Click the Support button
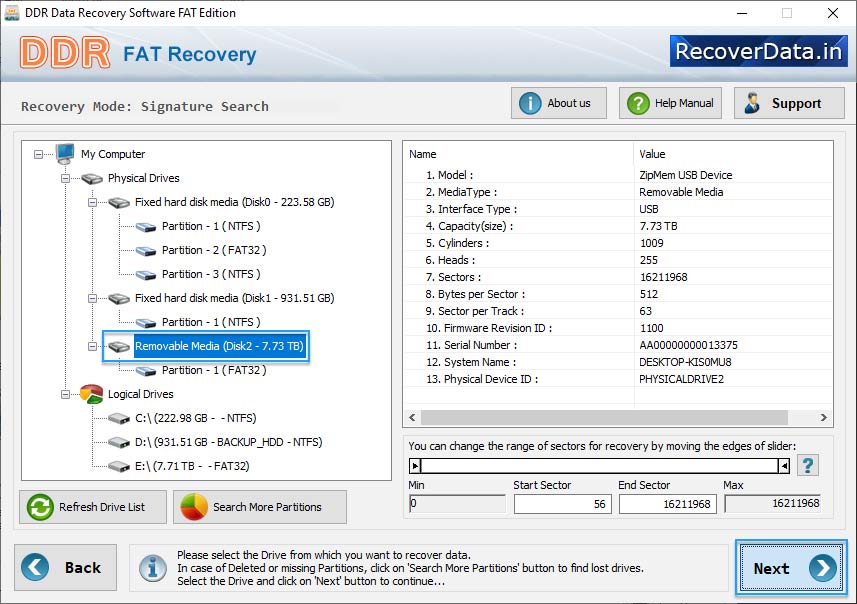Image resolution: width=857 pixels, height=604 pixels. 789,103
